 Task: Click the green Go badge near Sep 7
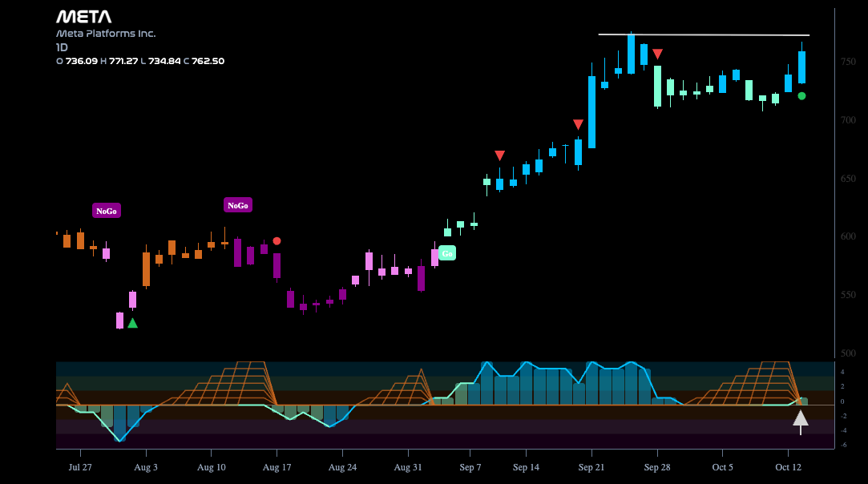tap(446, 254)
